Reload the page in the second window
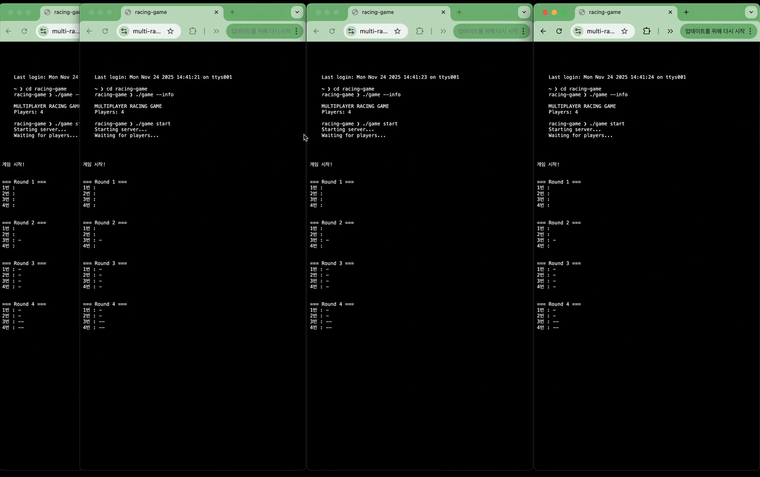This screenshot has height=477, width=760. click(105, 31)
